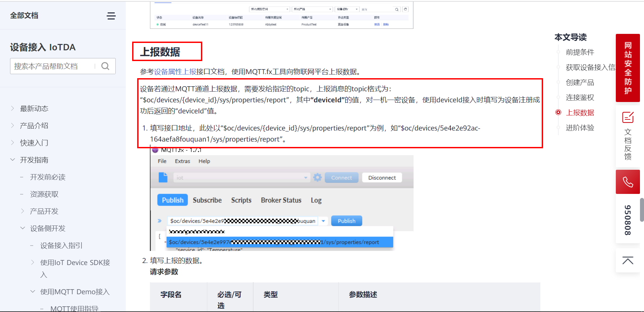Click the Disconnect button in MQTT.fx
644x312 pixels.
pyautogui.click(x=382, y=177)
